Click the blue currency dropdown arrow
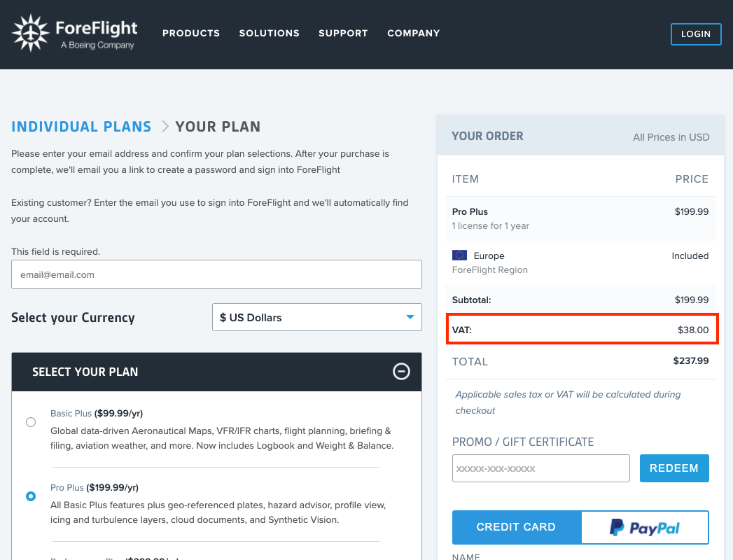This screenshot has width=733, height=560. click(410, 317)
